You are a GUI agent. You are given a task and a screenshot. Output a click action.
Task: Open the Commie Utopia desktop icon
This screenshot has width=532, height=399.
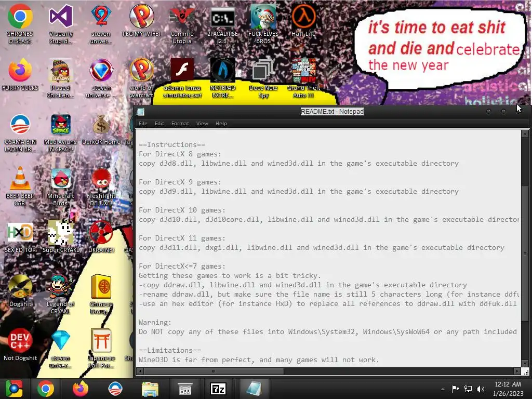[182, 24]
